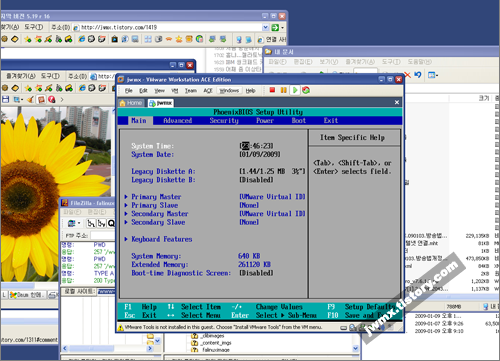The height and width of the screenshot is (361, 500).
Task: Click the red round icon in second browser toolbar
Action: pyautogui.click(x=52, y=99)
